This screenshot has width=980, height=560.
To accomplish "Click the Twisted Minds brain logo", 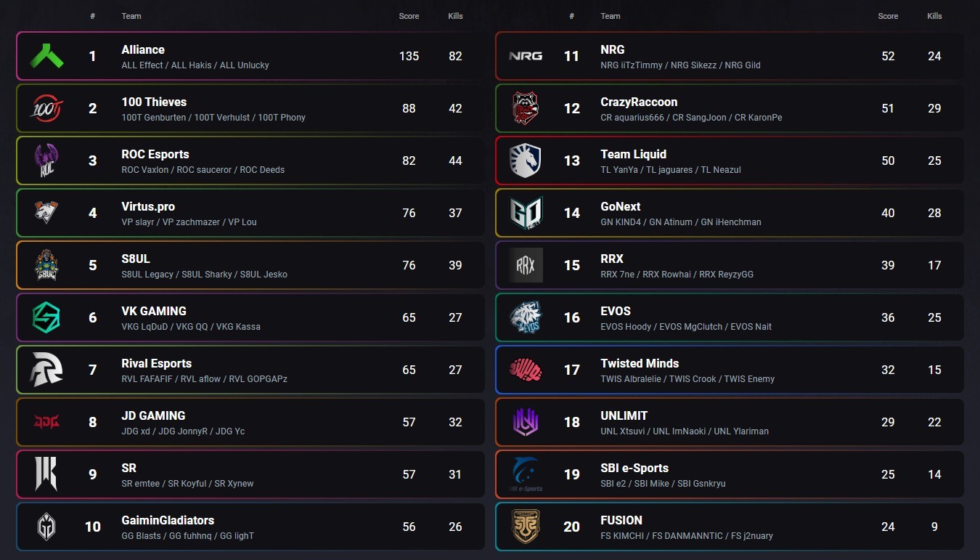I will (526, 370).
